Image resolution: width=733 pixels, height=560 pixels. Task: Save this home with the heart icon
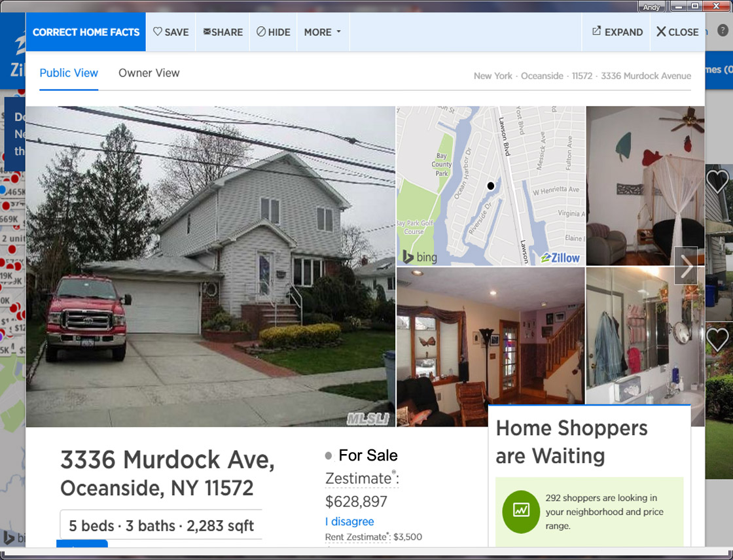(x=171, y=32)
